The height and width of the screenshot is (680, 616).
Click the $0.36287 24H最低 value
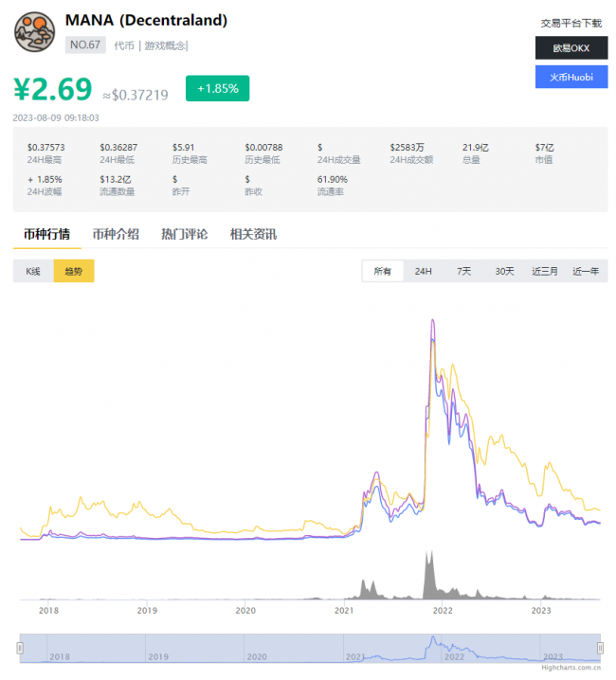coord(118,148)
